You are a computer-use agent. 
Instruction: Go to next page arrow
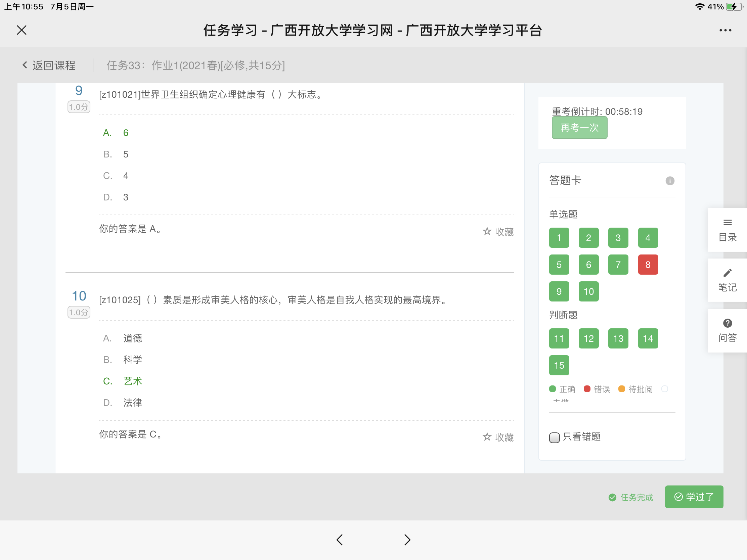pyautogui.click(x=407, y=540)
